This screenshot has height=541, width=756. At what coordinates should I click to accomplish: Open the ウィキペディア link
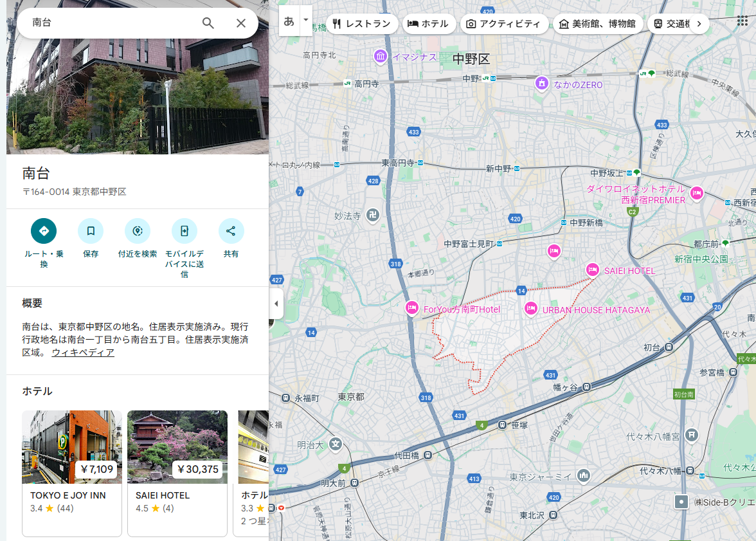point(83,353)
